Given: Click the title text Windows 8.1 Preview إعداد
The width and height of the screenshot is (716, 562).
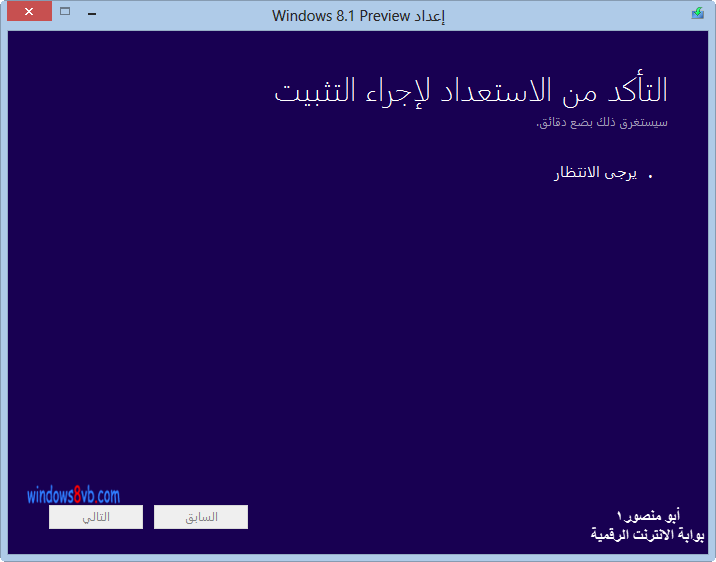Looking at the screenshot, I should tap(358, 16).
